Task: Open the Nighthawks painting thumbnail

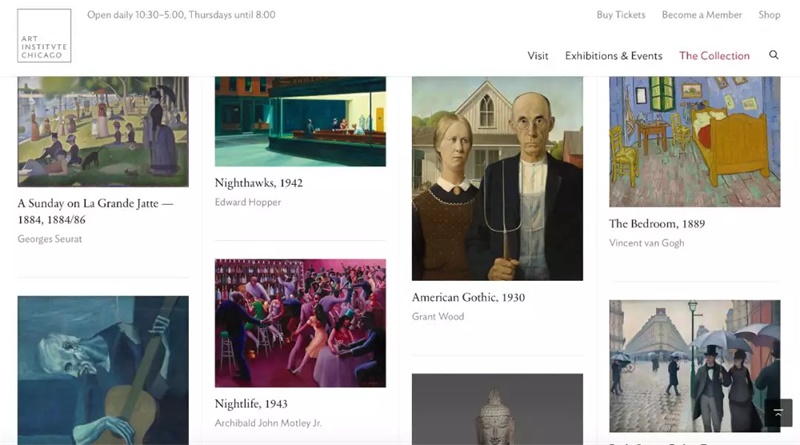Action: pos(300,121)
